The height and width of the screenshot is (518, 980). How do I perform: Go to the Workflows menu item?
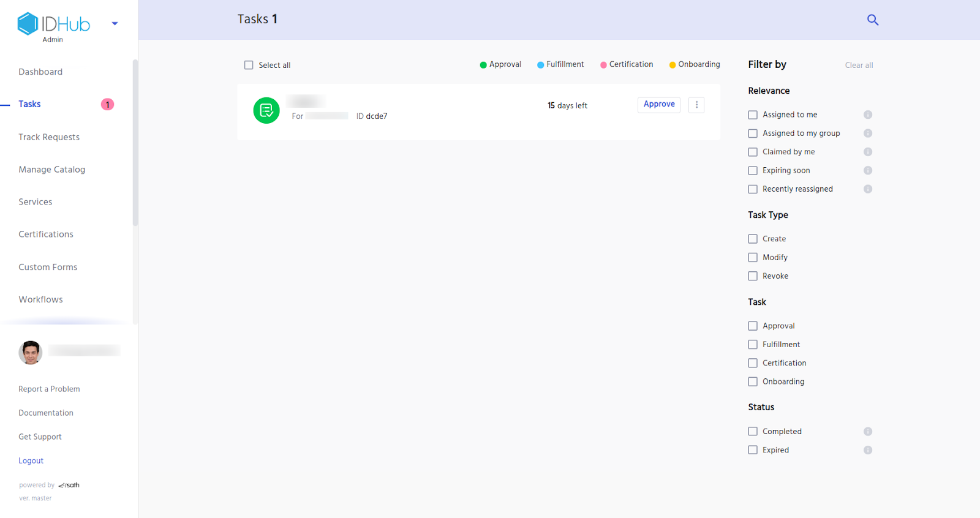point(40,299)
